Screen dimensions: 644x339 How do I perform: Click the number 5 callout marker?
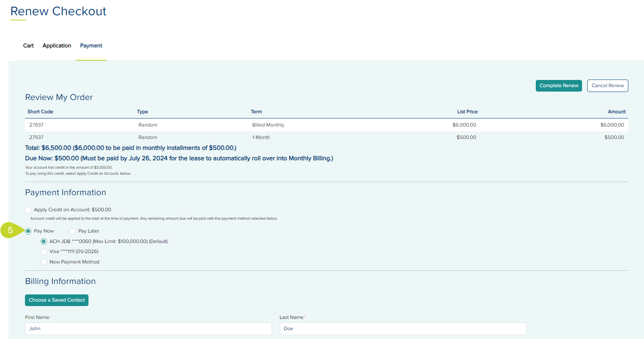10,231
